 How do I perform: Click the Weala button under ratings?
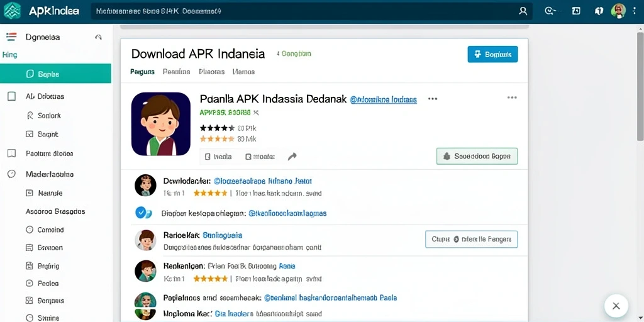[x=218, y=157]
